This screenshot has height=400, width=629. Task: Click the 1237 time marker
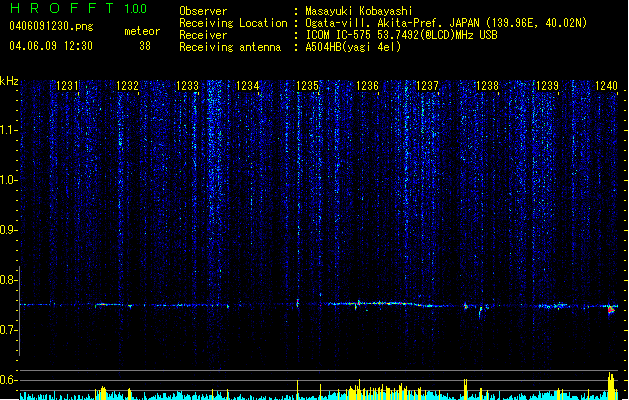(428, 86)
